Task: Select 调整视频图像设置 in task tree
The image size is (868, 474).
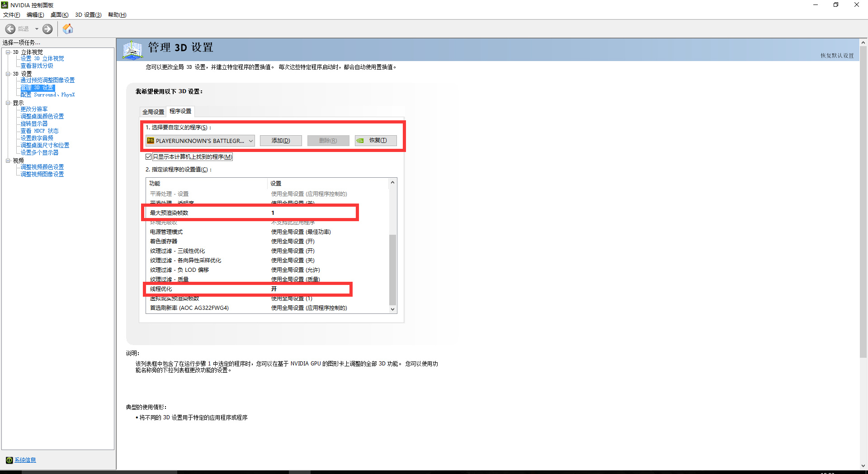Action: [42, 175]
